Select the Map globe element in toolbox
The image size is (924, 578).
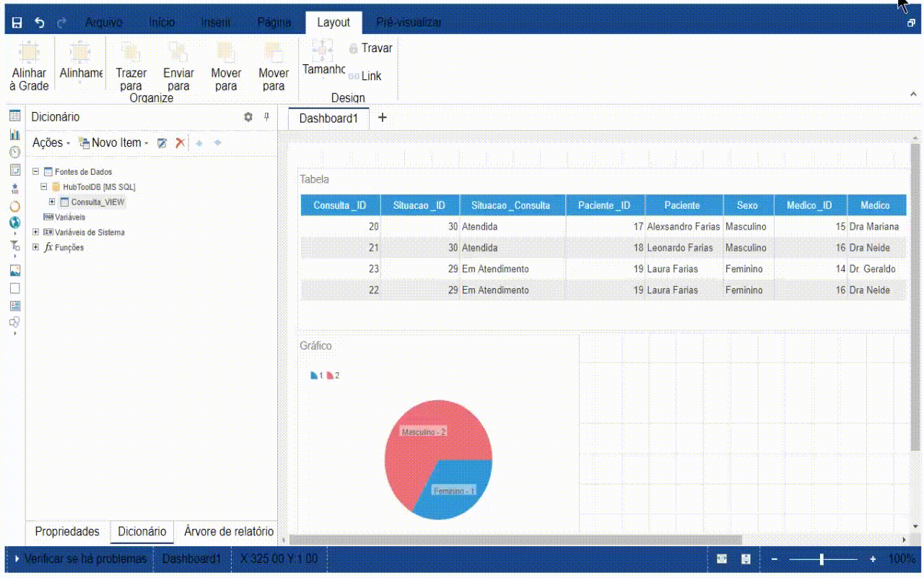coord(14,223)
